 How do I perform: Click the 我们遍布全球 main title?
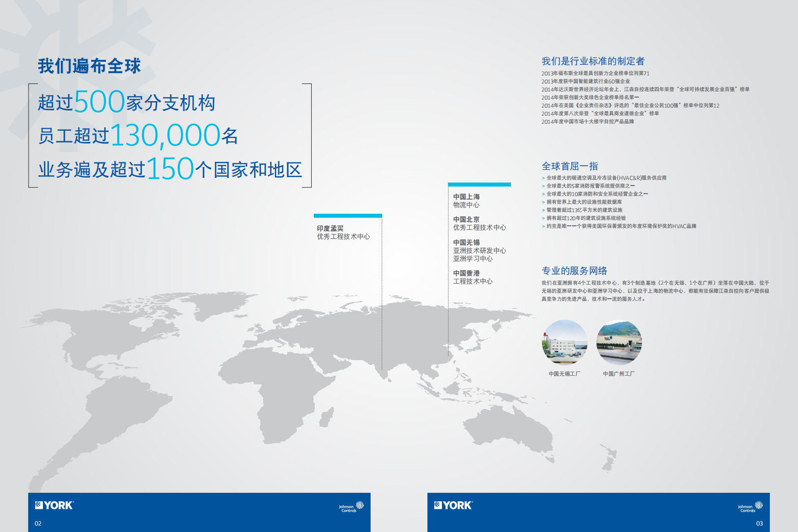tap(90, 66)
